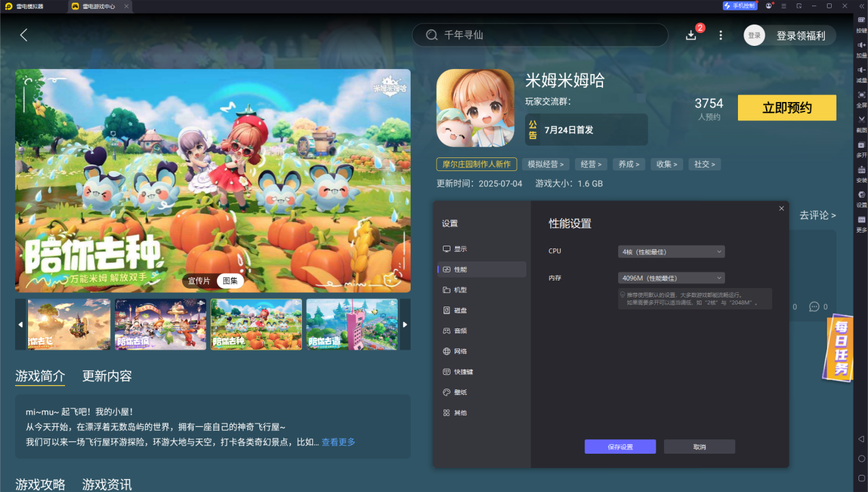This screenshot has height=492, width=868.
Task: Select 其他 in settings sidebar
Action: [x=482, y=413]
